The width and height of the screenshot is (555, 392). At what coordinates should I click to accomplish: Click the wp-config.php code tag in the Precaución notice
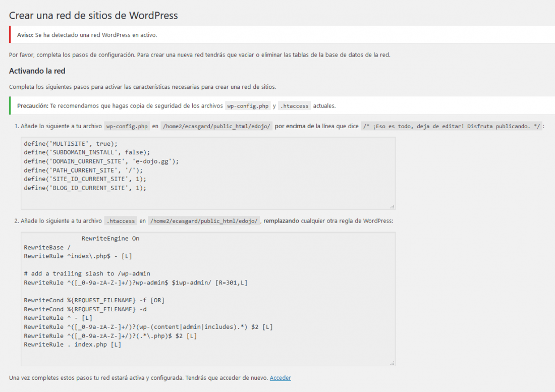pos(248,106)
